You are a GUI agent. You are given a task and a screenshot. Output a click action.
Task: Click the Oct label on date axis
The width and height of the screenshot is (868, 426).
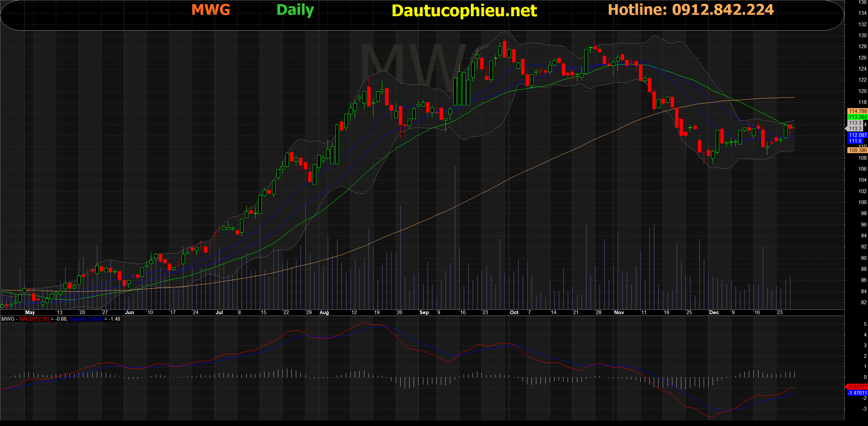tap(514, 312)
